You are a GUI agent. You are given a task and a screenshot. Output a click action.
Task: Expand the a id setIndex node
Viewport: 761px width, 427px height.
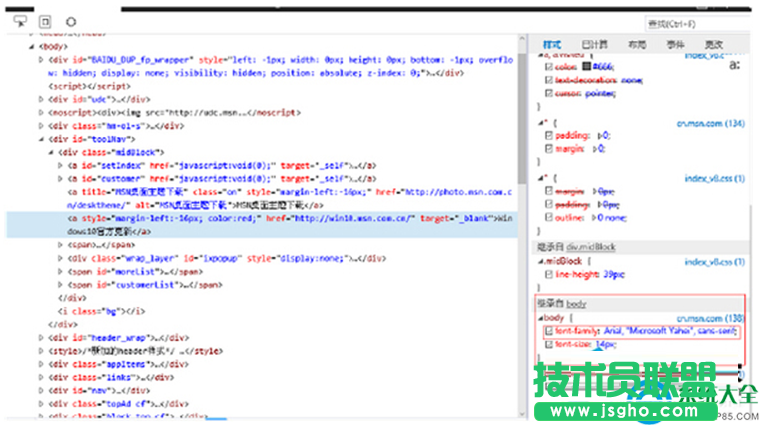point(61,165)
